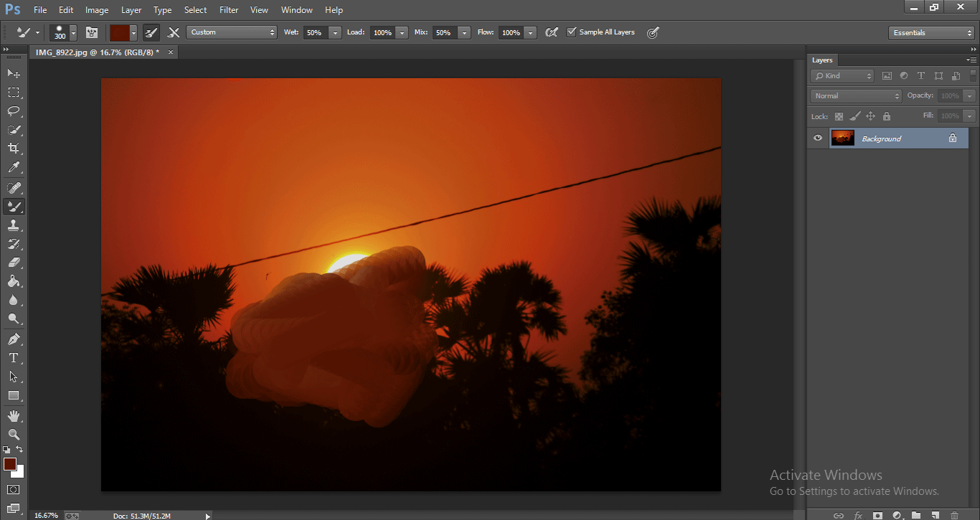Open current brush load color dropdown arrow
The height and width of the screenshot is (520, 980).
point(133,33)
